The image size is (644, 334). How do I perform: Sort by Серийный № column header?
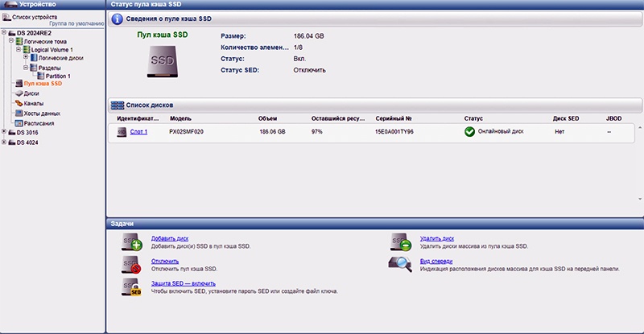point(394,118)
